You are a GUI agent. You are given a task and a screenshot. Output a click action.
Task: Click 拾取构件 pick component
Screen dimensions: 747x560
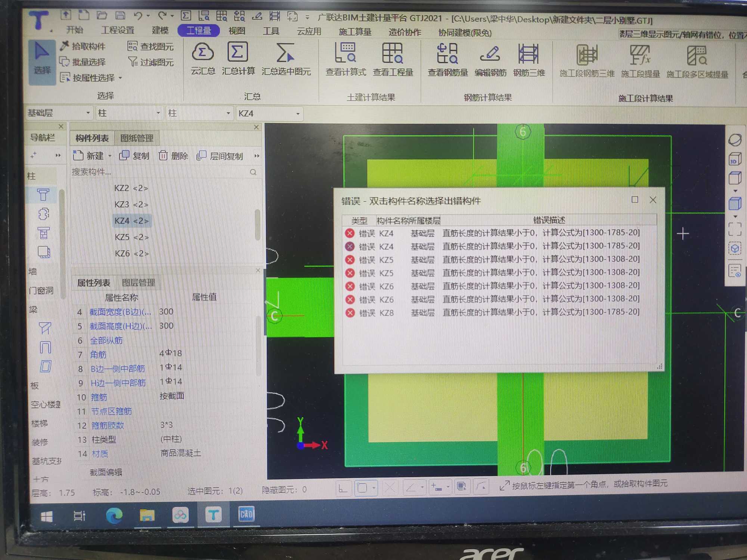tap(83, 46)
